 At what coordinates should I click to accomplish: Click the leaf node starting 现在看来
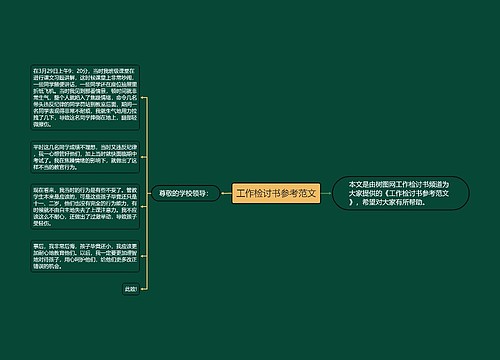click(85, 207)
